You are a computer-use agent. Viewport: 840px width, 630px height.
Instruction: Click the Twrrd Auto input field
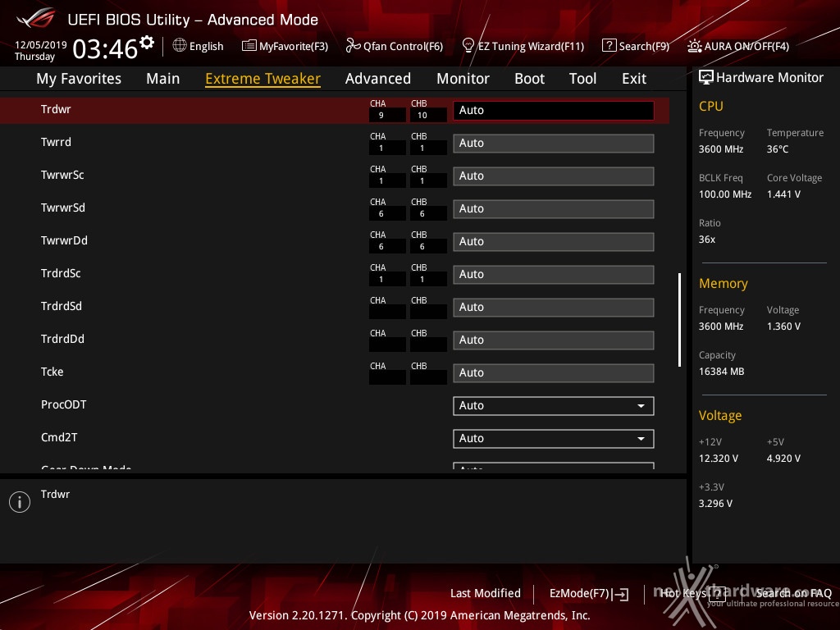click(x=554, y=143)
